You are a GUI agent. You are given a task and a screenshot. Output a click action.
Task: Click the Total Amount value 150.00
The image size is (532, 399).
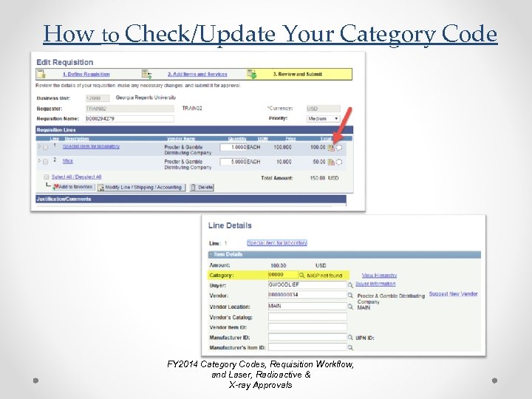[x=318, y=178]
